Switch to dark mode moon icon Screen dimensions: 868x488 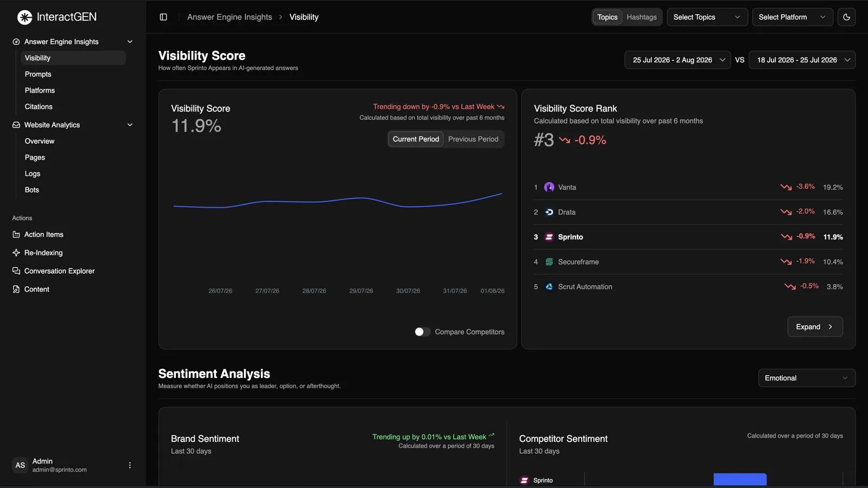pyautogui.click(x=846, y=17)
